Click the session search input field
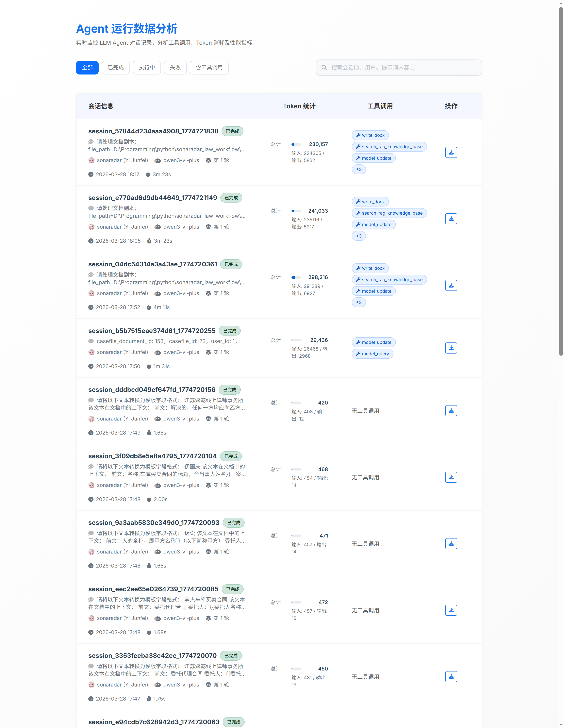The width and height of the screenshot is (564, 728). 403,68
